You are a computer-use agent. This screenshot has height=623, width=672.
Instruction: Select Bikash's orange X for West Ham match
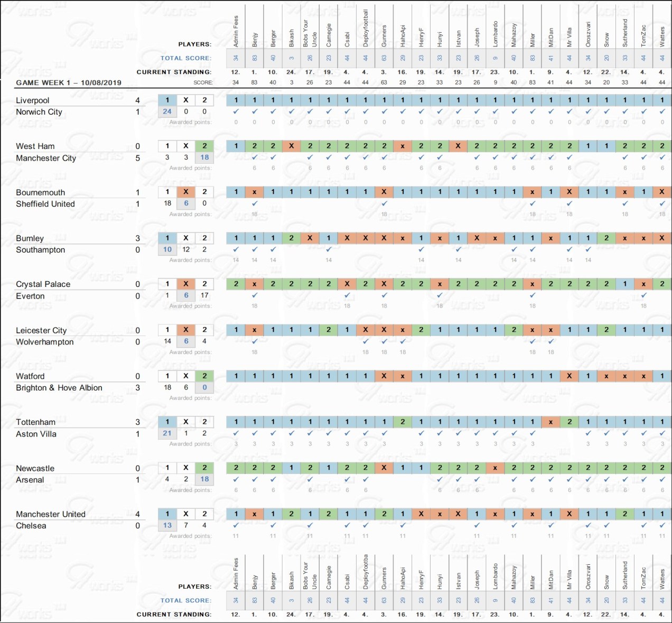tap(292, 146)
